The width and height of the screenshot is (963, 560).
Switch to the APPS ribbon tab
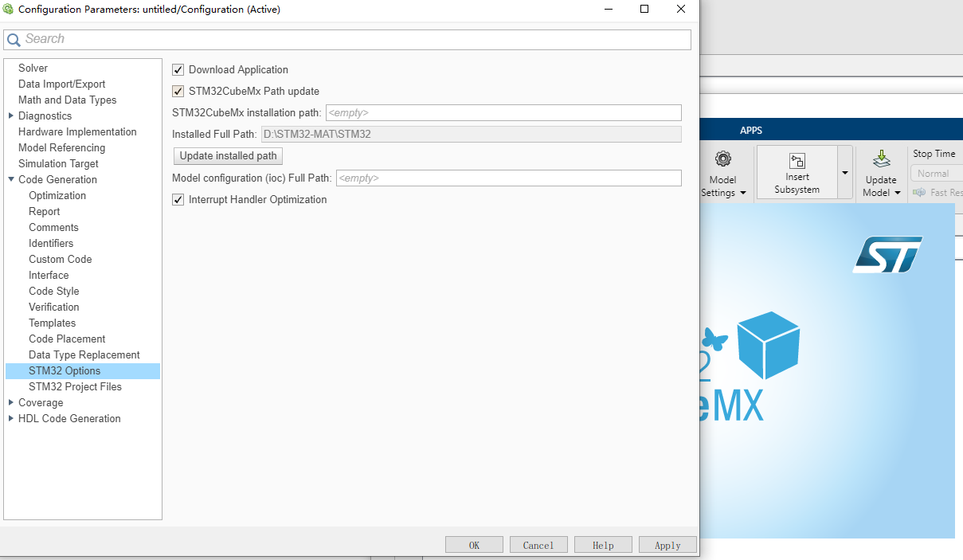pos(751,130)
